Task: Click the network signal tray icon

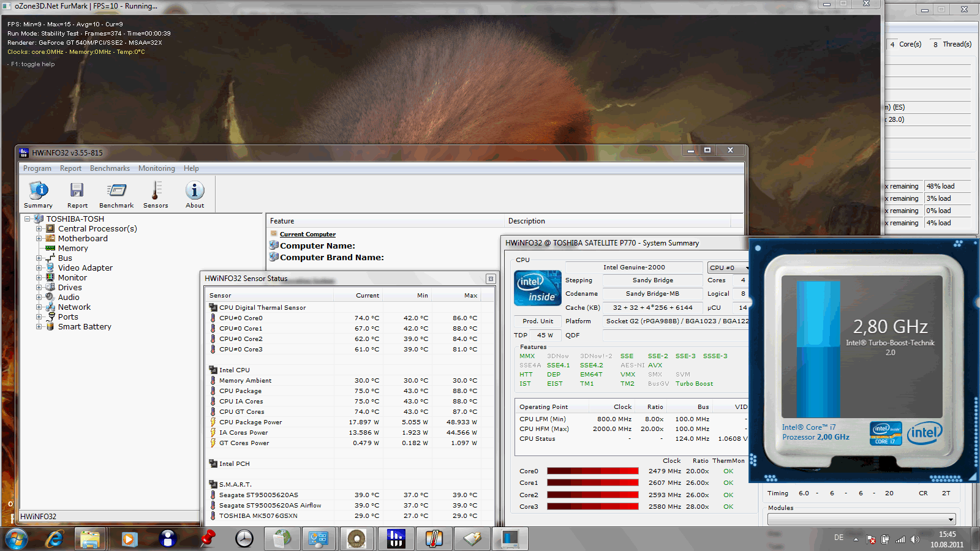Action: (900, 539)
